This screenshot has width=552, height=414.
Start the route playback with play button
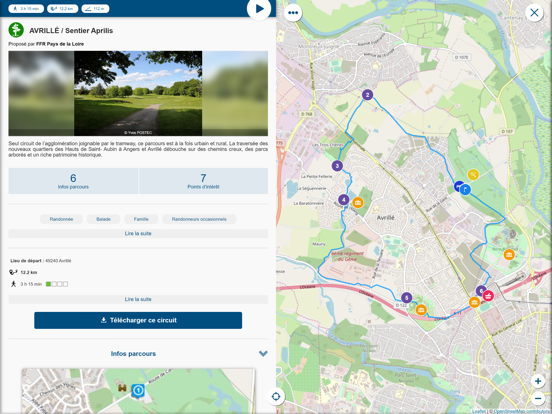click(x=259, y=8)
